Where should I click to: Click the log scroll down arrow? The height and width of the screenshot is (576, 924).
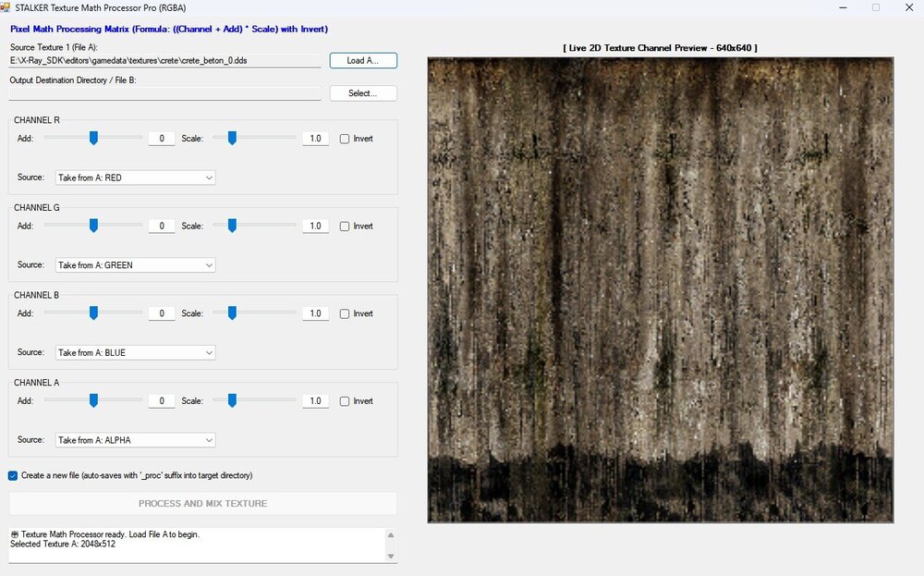coord(390,556)
